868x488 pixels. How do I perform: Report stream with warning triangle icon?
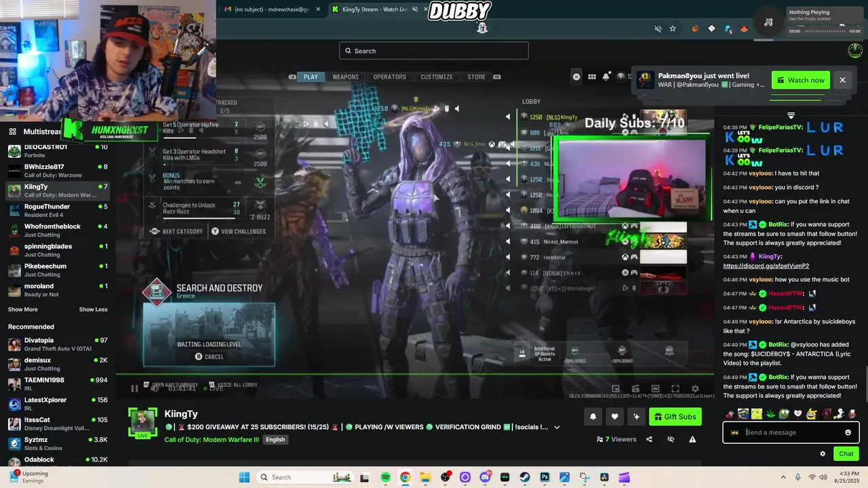point(692,439)
